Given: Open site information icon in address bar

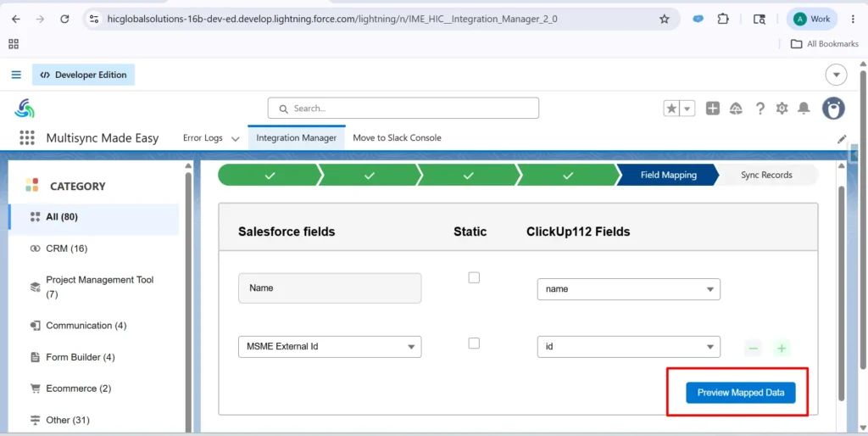Looking at the screenshot, I should 94,19.
